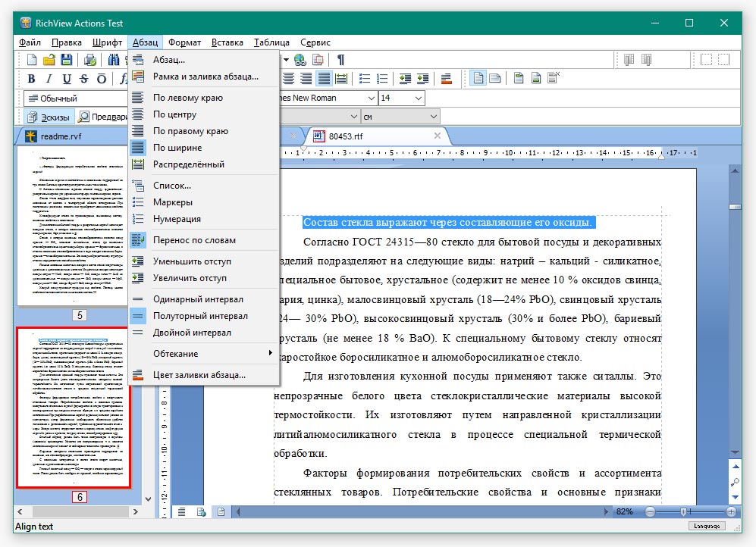Select По центру from the Абзац menu
Screen dimensions: 756x547
(174, 114)
